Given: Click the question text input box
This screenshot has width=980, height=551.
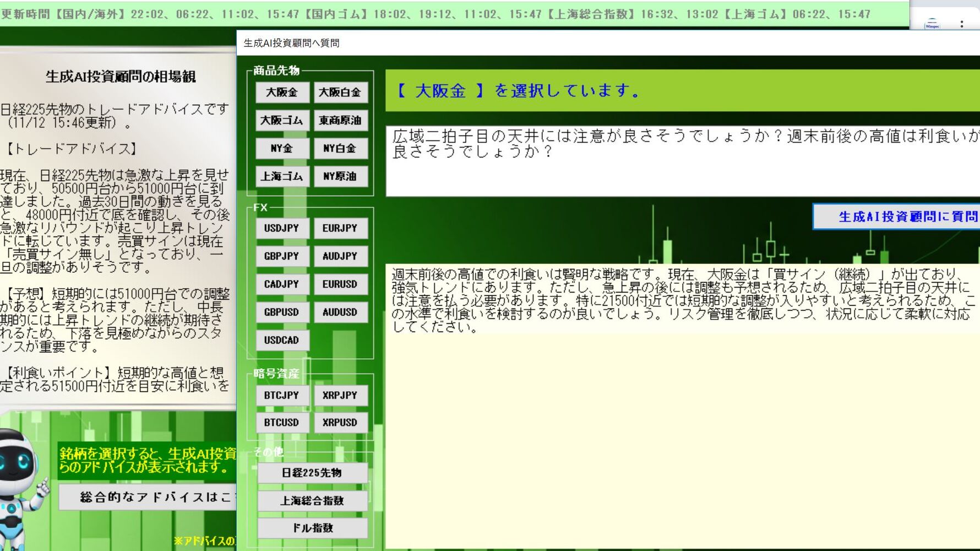Looking at the screenshot, I should pyautogui.click(x=683, y=161).
